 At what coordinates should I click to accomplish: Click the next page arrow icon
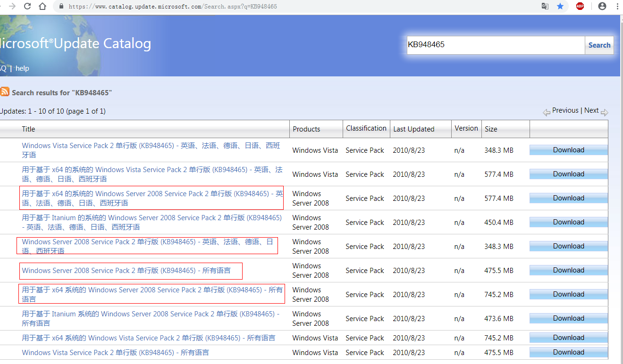click(605, 112)
